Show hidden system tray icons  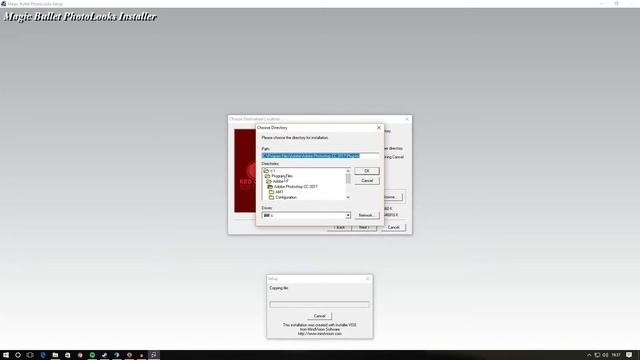pos(589,355)
